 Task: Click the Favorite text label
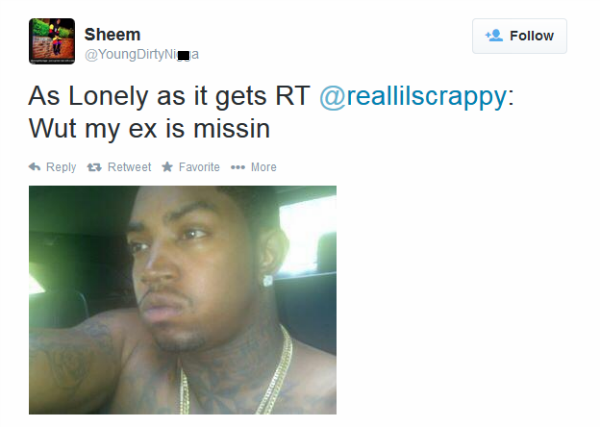[x=199, y=167]
